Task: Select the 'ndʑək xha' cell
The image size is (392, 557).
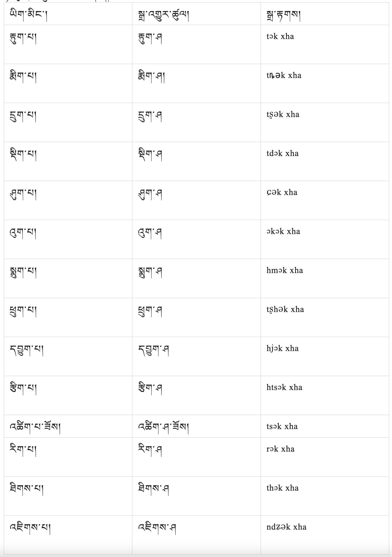Action: [325, 535]
